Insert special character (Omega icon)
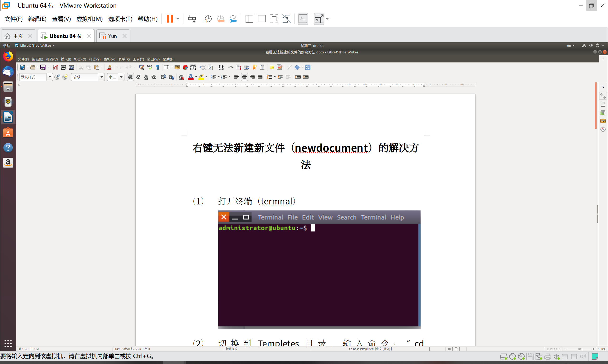608x364 pixels. 221,67
